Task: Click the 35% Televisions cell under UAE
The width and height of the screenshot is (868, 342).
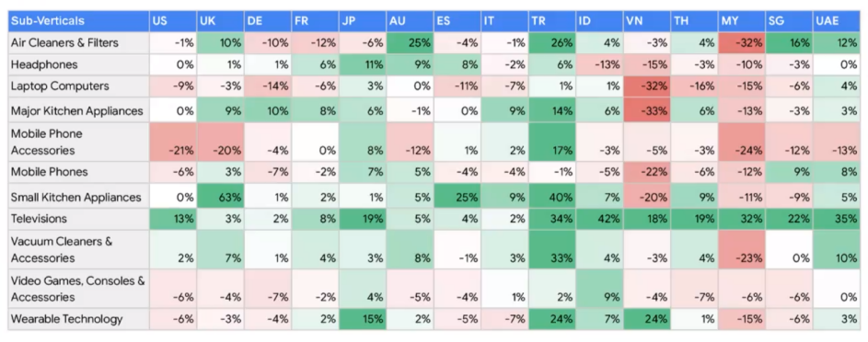Action: 837,219
